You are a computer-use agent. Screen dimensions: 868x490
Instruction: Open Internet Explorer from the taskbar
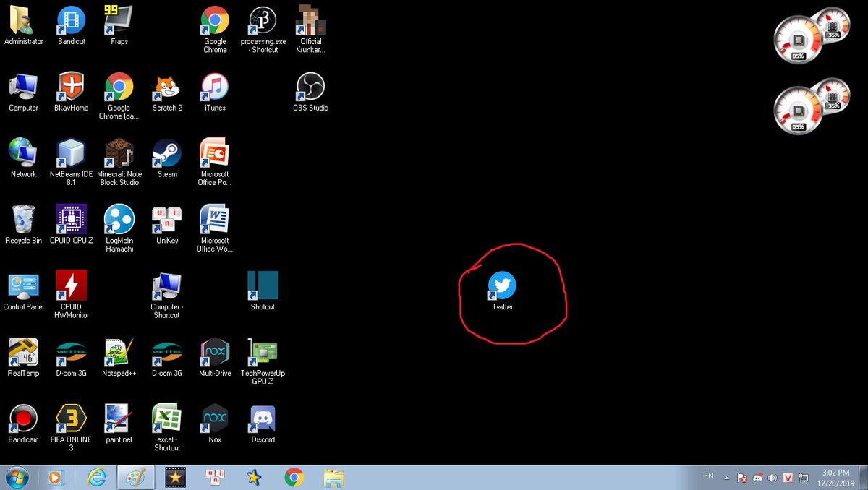(x=95, y=477)
